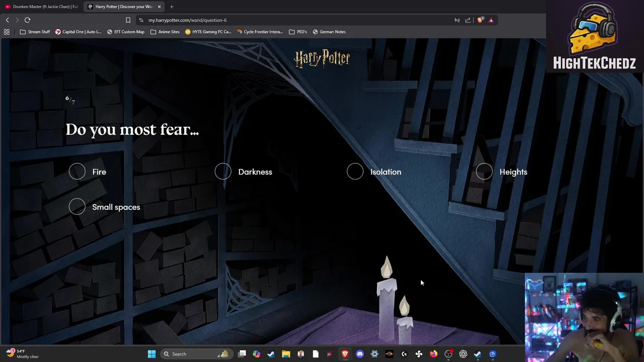Image resolution: width=644 pixels, height=362 pixels.
Task: Open the apps grid in bookmarks bar
Action: tap(7, 32)
